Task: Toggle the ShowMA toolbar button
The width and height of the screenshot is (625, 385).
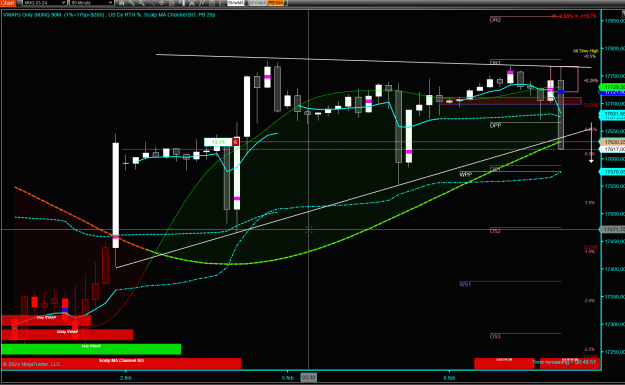Action: point(236,3)
